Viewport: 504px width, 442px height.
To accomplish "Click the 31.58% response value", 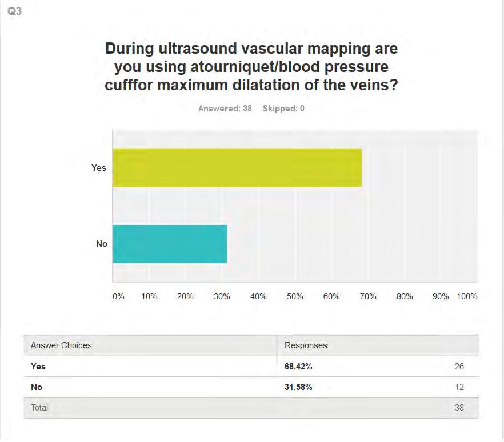I will 298,387.
